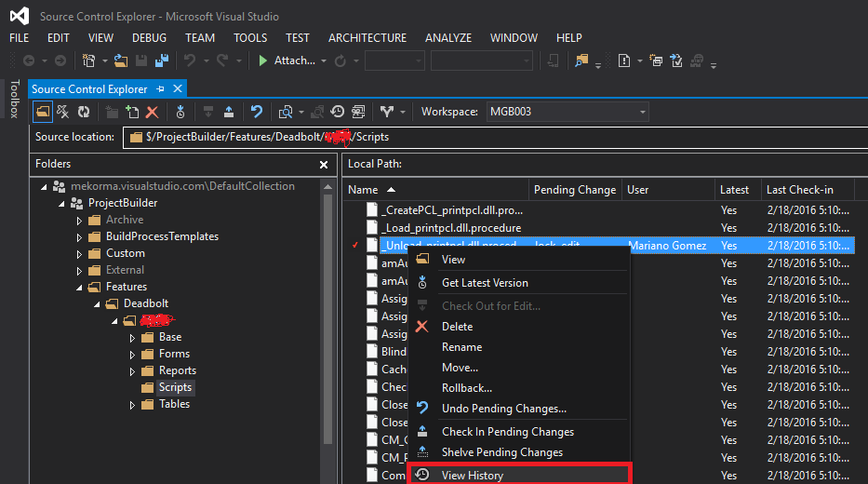Expand the Base folder

pyautogui.click(x=132, y=338)
